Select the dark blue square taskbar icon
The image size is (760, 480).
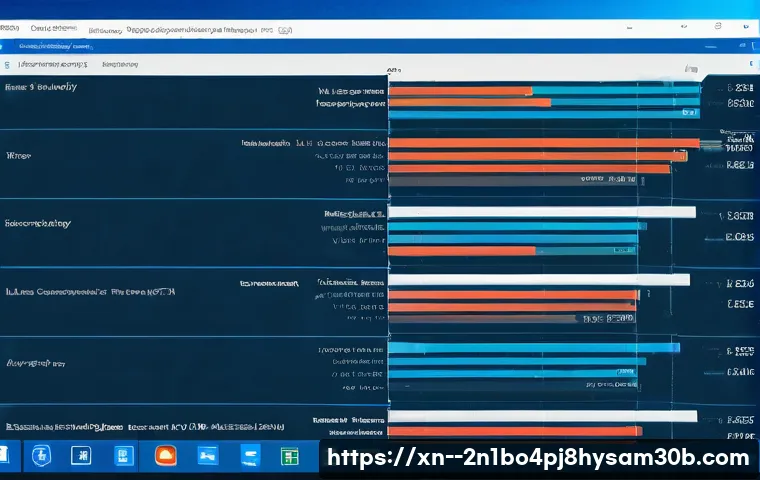pos(83,456)
